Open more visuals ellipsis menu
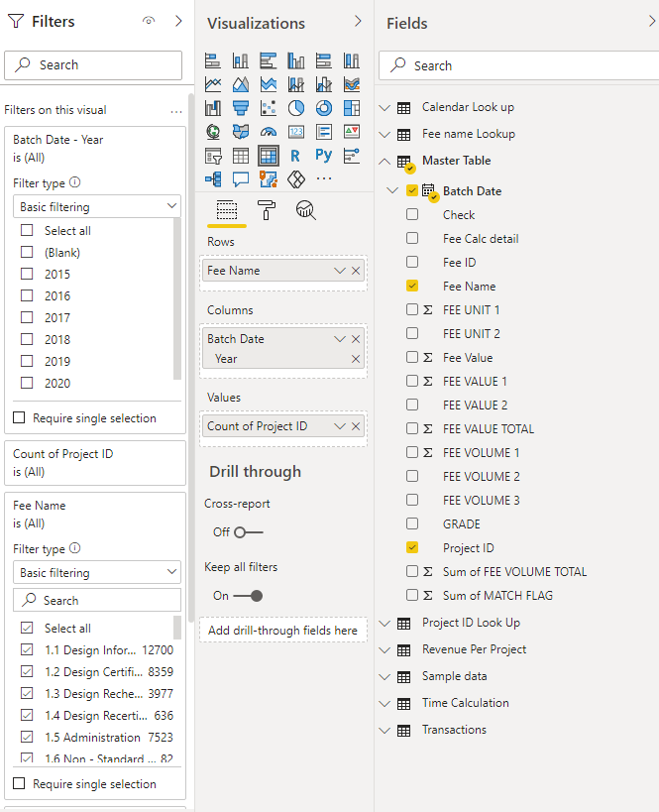 [324, 178]
